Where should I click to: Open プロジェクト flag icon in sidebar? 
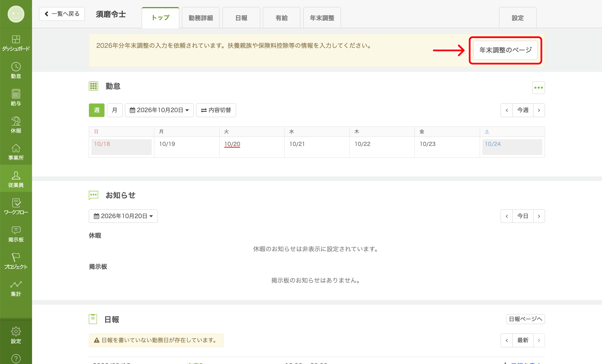pos(16,261)
